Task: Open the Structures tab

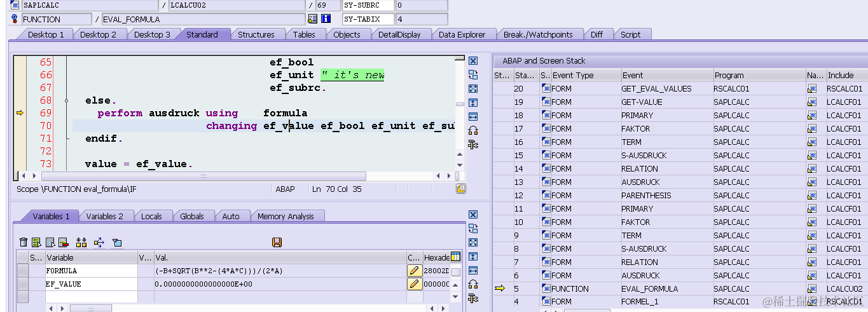Action: point(256,34)
